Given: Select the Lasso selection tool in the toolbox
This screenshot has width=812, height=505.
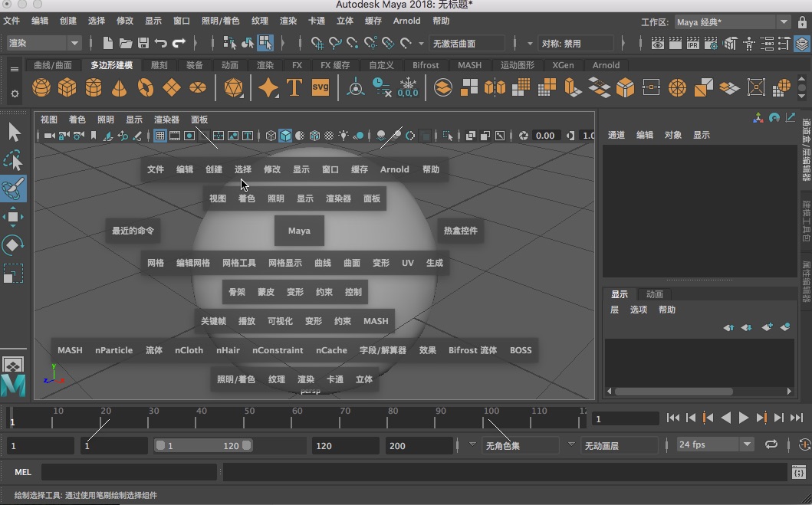Looking at the screenshot, I should pyautogui.click(x=14, y=159).
